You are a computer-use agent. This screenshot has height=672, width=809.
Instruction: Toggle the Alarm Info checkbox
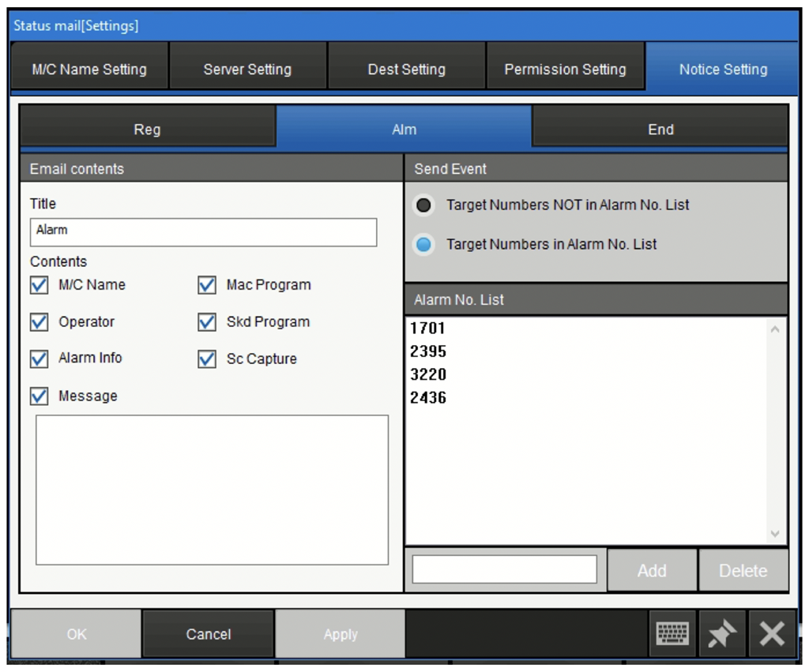tap(40, 359)
